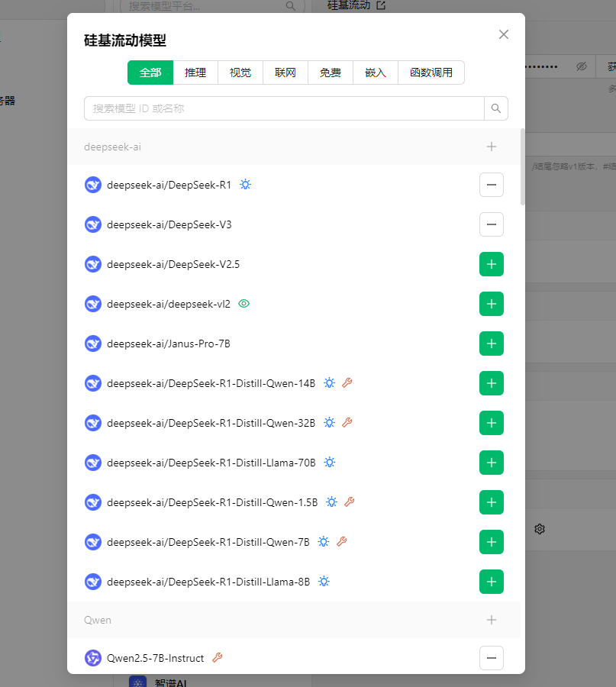Switch to the 推理 tab
The image size is (616, 687).
click(195, 73)
